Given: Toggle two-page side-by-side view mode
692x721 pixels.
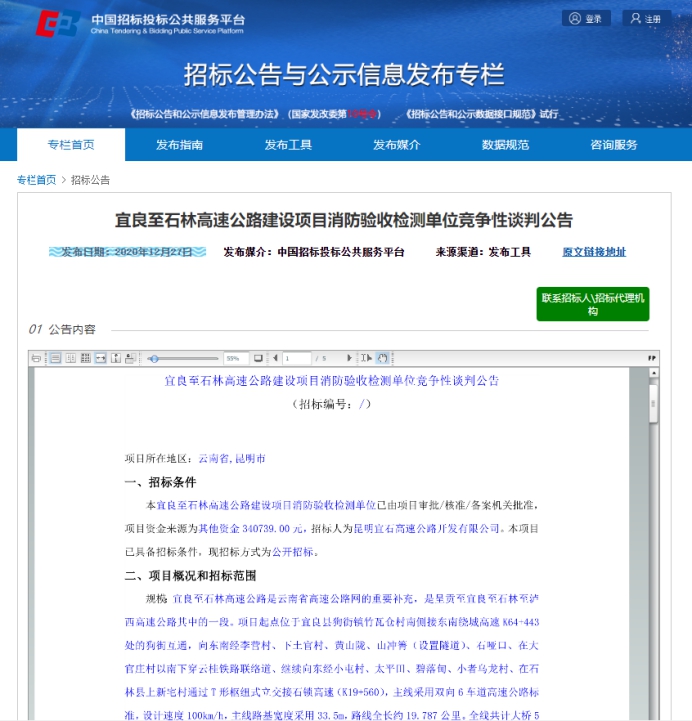Looking at the screenshot, I should [x=71, y=358].
